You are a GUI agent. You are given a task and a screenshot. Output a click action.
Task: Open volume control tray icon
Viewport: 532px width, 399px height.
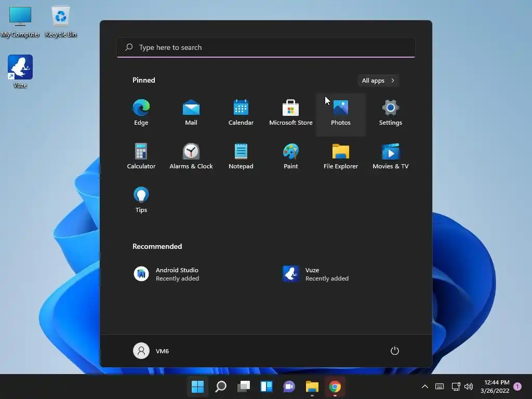click(469, 387)
